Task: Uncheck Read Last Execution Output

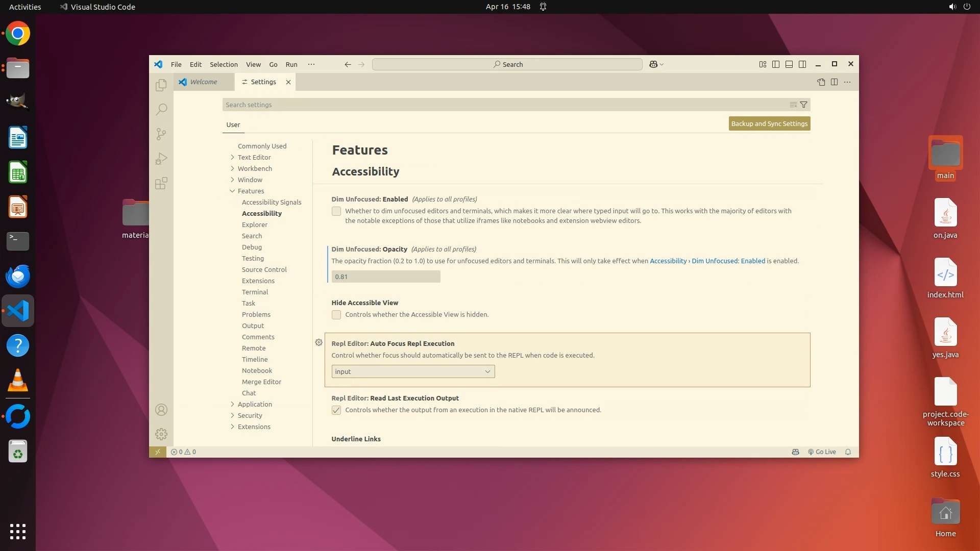Action: pyautogui.click(x=336, y=410)
